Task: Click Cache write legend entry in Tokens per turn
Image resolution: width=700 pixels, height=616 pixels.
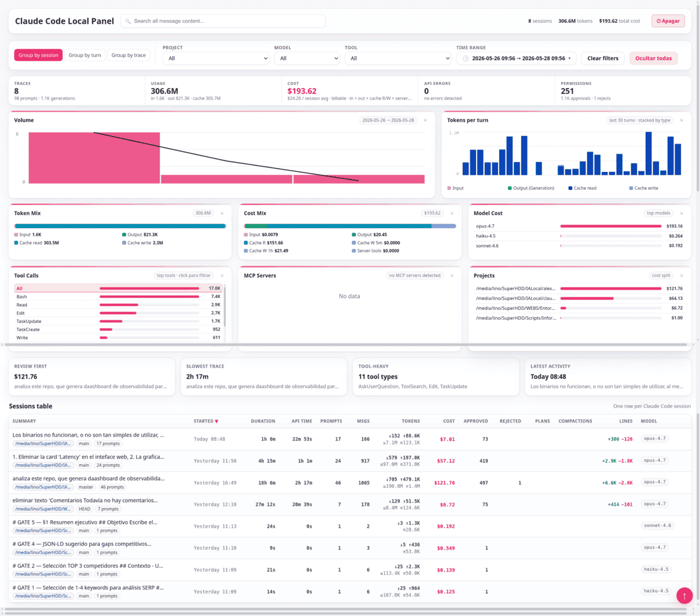Action: [x=643, y=188]
